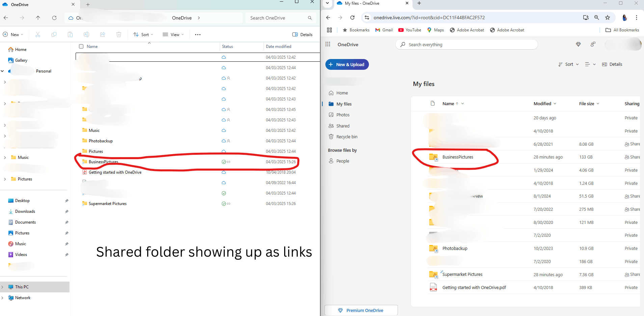Open the Maps bookmark
The width and height of the screenshot is (644, 316).
(x=435, y=30)
